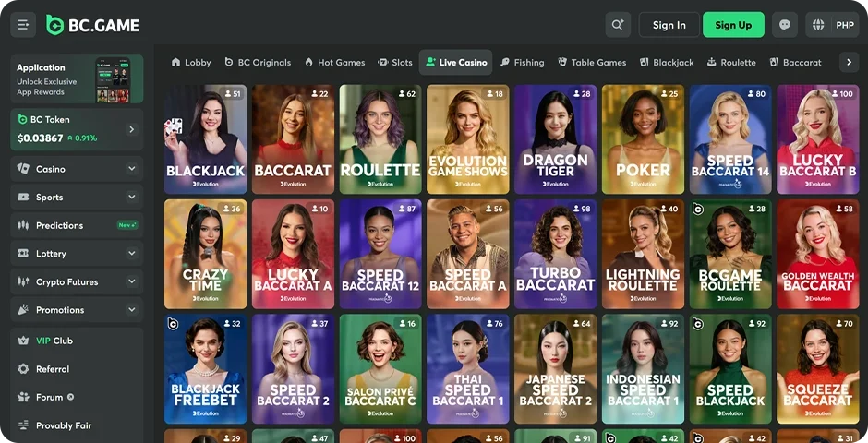Screen dimensions: 868x443
Task: Click the VIP Club crown icon
Action: pyautogui.click(x=23, y=341)
